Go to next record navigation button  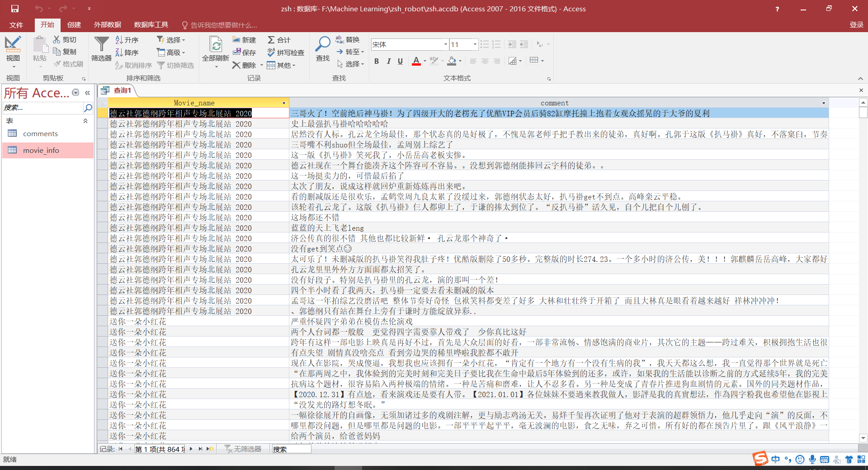point(191,449)
